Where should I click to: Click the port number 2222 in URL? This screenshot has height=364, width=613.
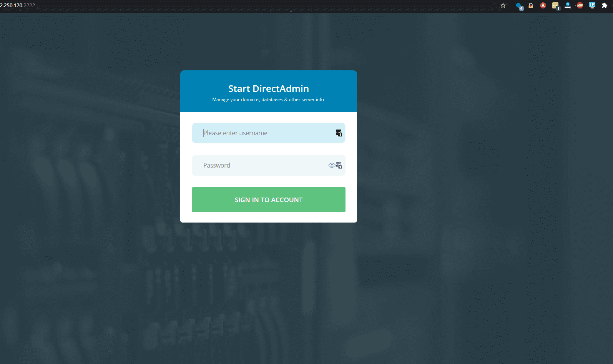pyautogui.click(x=29, y=5)
